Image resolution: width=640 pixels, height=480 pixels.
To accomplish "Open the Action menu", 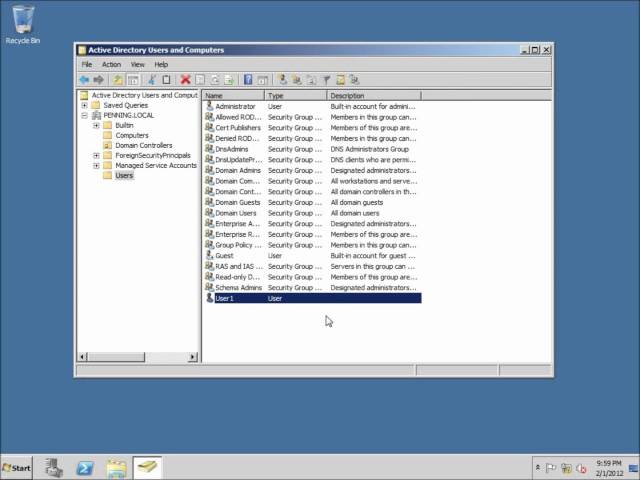I will (111, 64).
